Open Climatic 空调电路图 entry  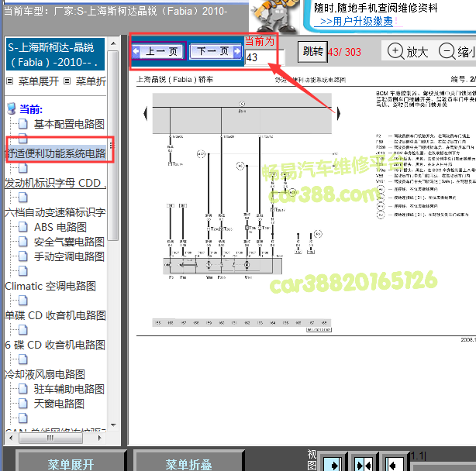coord(50,286)
